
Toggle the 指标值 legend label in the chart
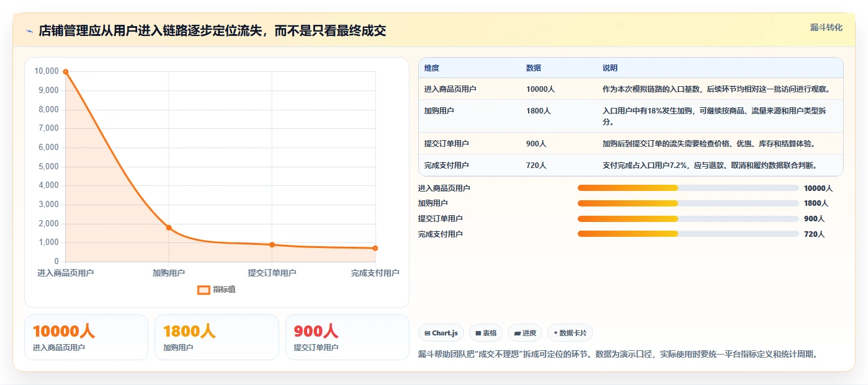[x=224, y=290]
